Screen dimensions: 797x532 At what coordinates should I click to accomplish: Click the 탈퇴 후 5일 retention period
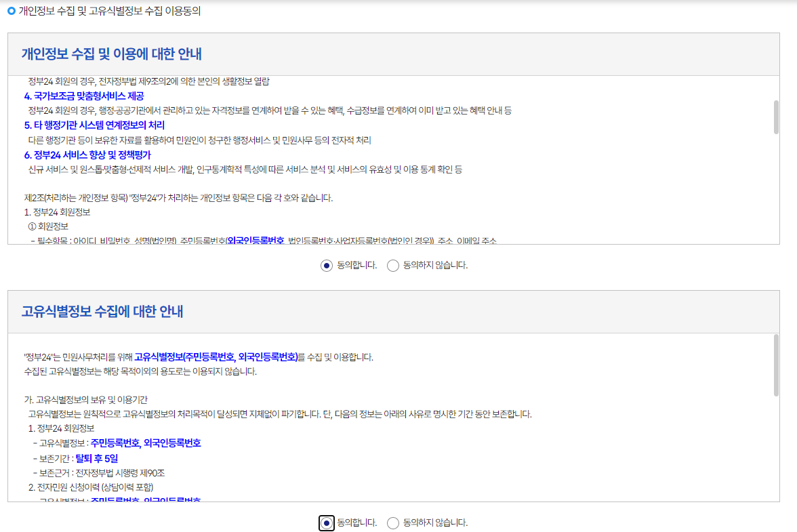tap(96, 458)
